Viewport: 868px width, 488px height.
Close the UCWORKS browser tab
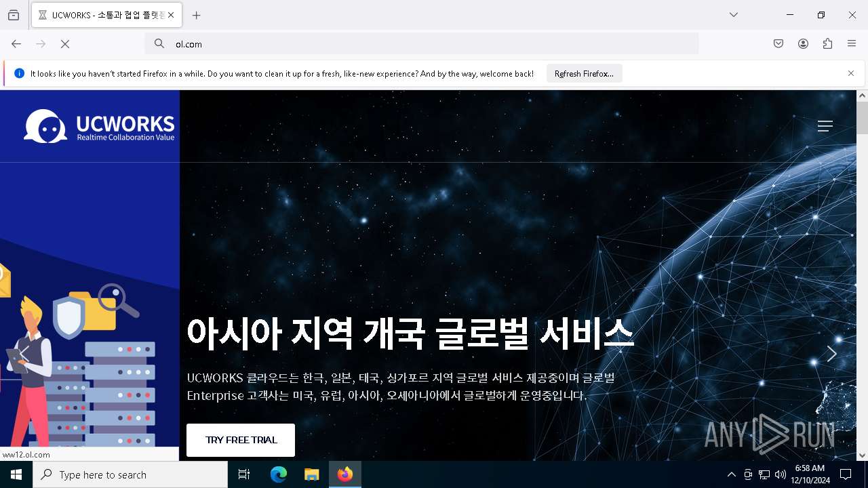tap(170, 15)
